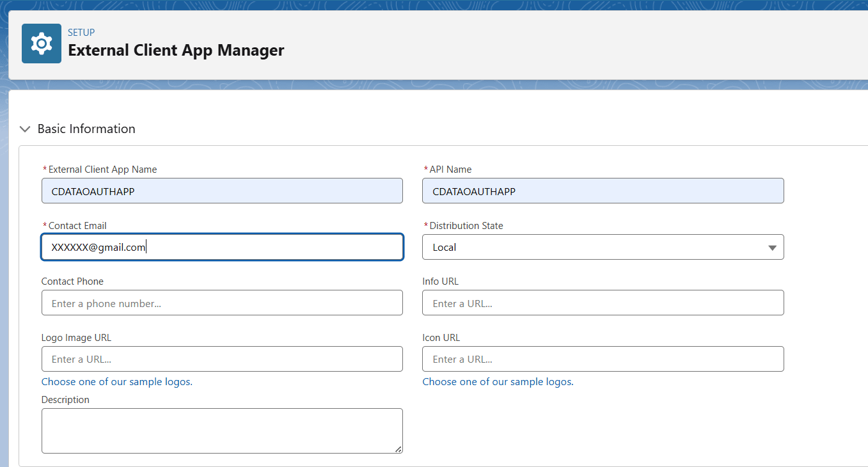The width and height of the screenshot is (868, 467).
Task: Click the Contact Email required asterisk label
Action: (45, 225)
